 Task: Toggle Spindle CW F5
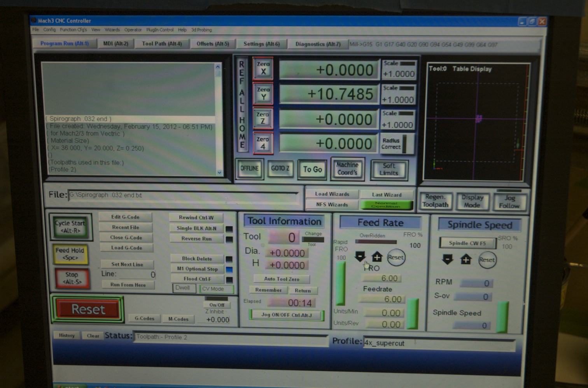click(467, 244)
